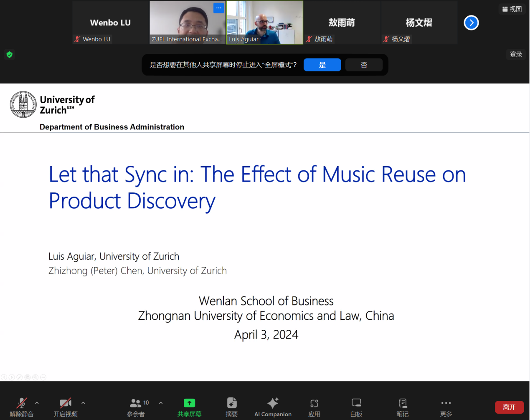This screenshot has height=420, width=530.
Task: Open the 应用 apps panel
Action: click(x=314, y=406)
